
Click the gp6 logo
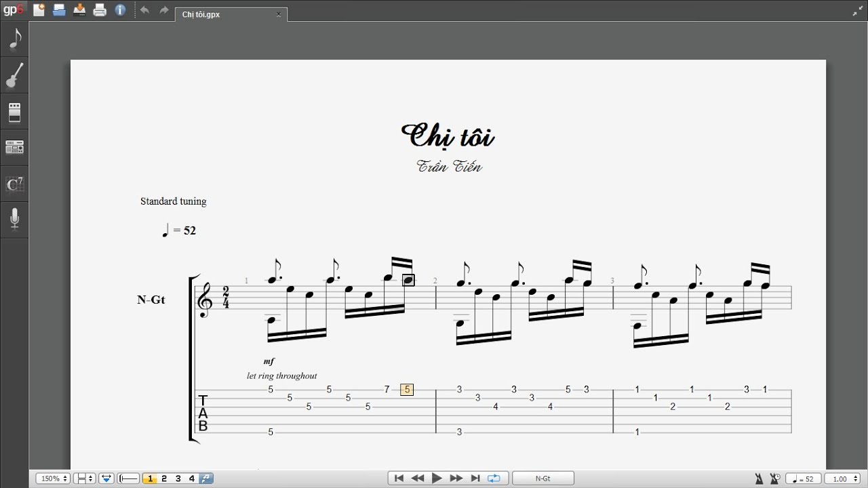14,10
